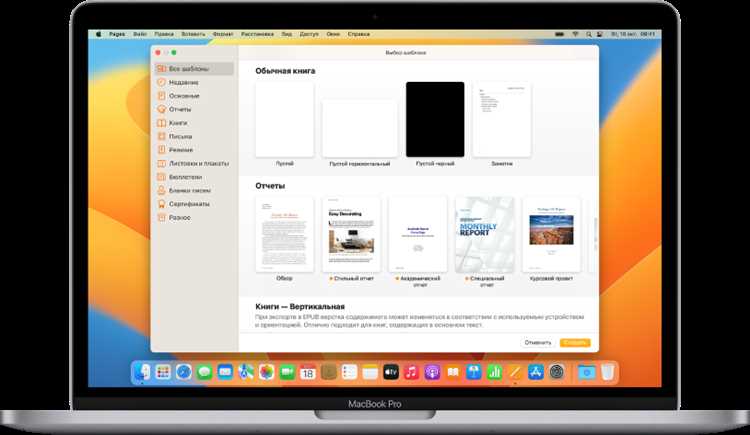Launch FaceTime from the Dock
Image resolution: width=750 pixels, height=435 pixels.
[x=287, y=372]
